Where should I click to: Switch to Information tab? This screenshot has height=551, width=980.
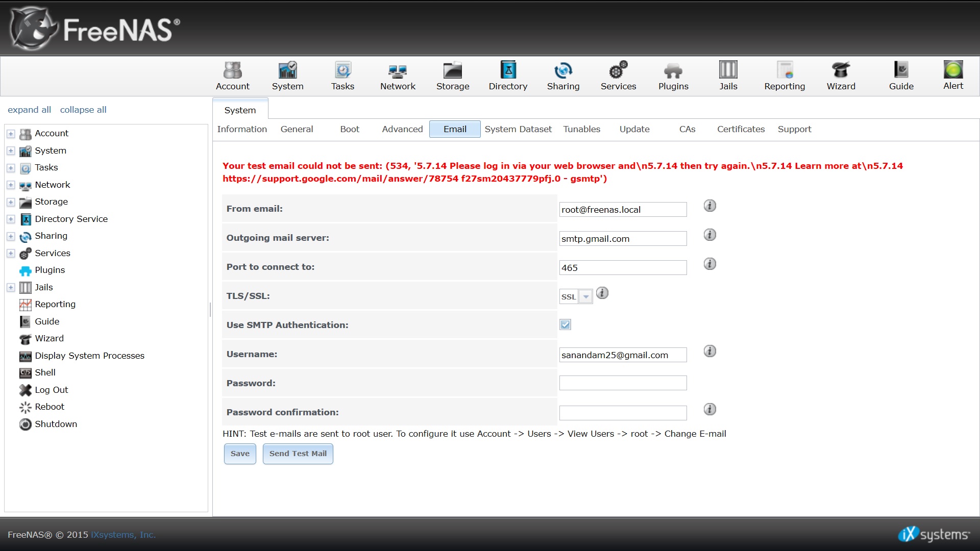(x=242, y=129)
